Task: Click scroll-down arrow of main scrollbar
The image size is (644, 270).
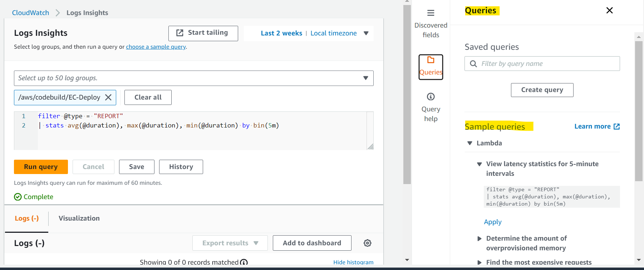Action: point(407,260)
